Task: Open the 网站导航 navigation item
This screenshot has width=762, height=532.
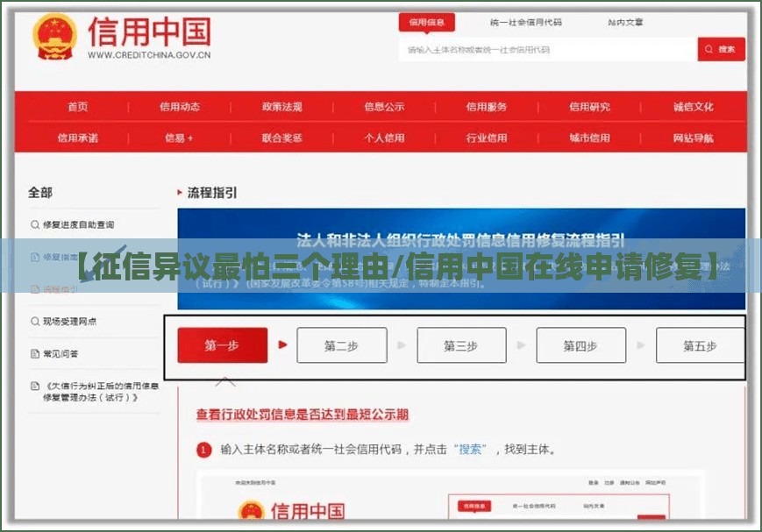Action: (693, 138)
